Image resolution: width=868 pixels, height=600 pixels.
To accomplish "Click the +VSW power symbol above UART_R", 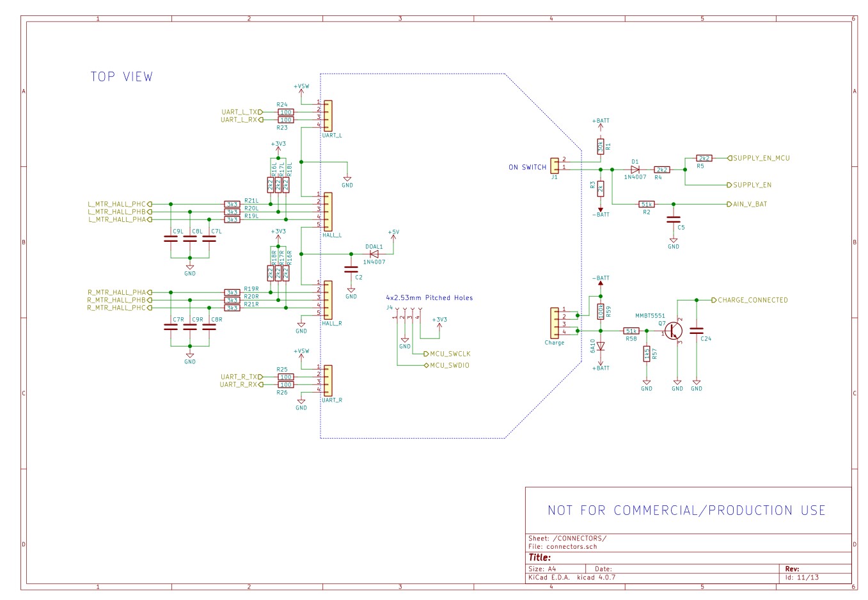I will (301, 354).
